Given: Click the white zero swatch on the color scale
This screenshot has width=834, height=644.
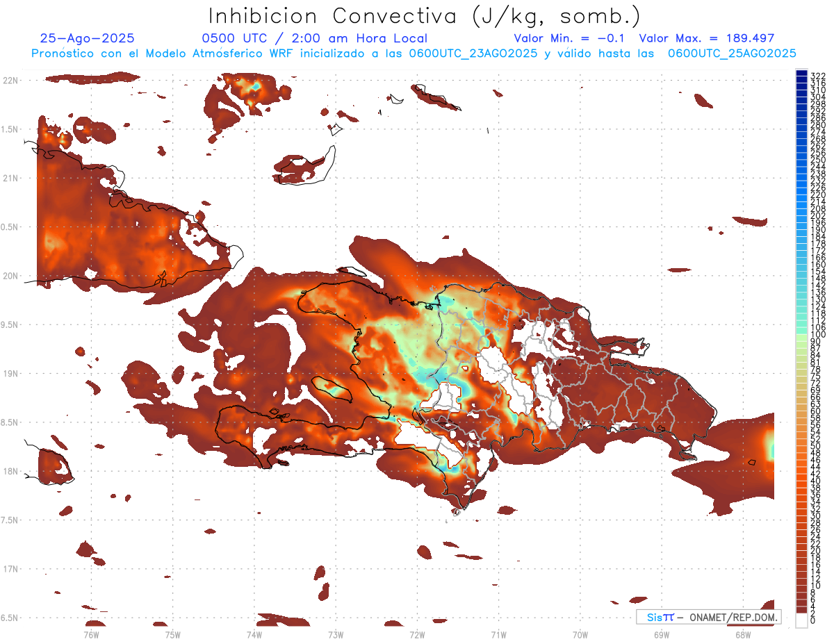Looking at the screenshot, I should 801,621.
